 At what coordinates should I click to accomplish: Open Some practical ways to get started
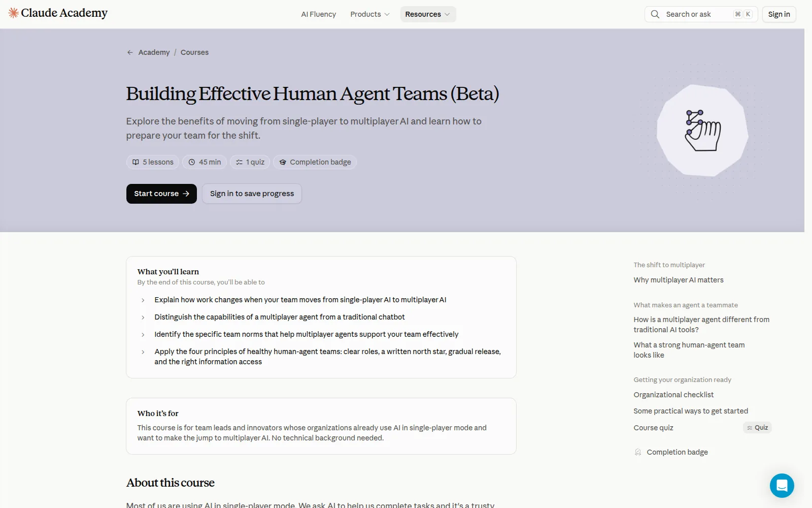pyautogui.click(x=691, y=411)
